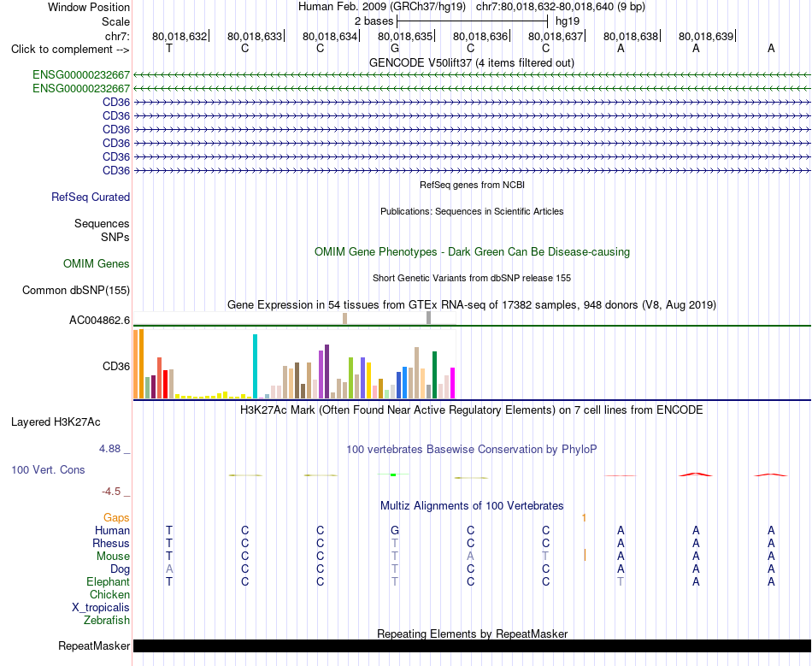Click the RefSeq Curated track label
Screen dimensions: 812x666
[91, 197]
